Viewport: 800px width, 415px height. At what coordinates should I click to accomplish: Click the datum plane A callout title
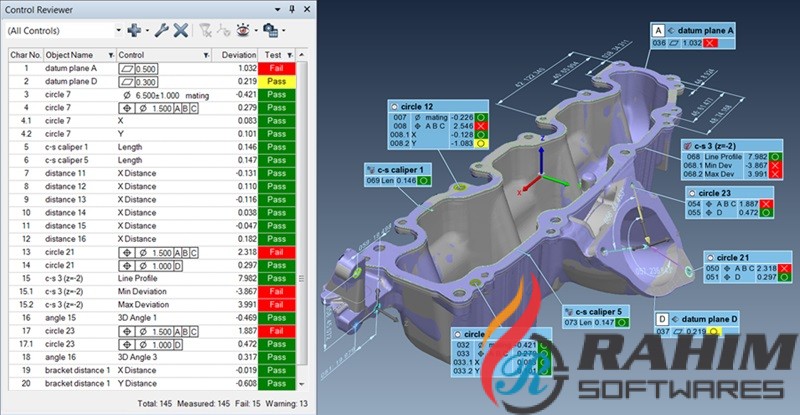pyautogui.click(x=705, y=31)
